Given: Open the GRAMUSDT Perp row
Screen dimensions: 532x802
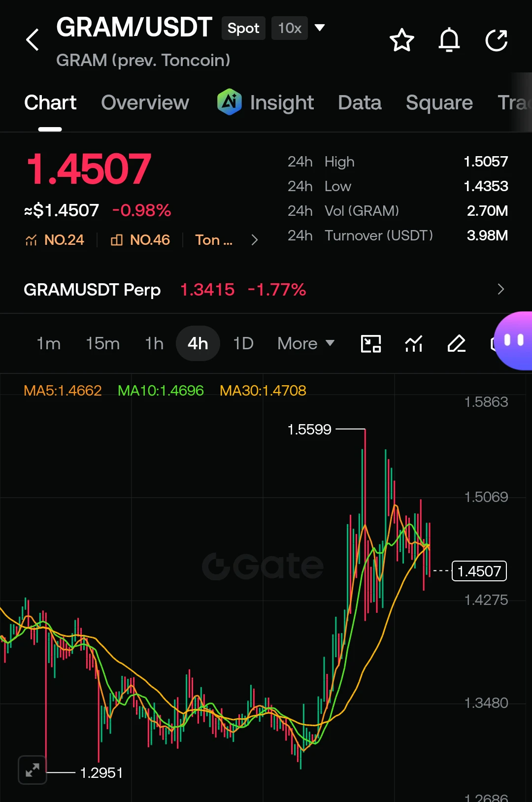Looking at the screenshot, I should click(266, 289).
